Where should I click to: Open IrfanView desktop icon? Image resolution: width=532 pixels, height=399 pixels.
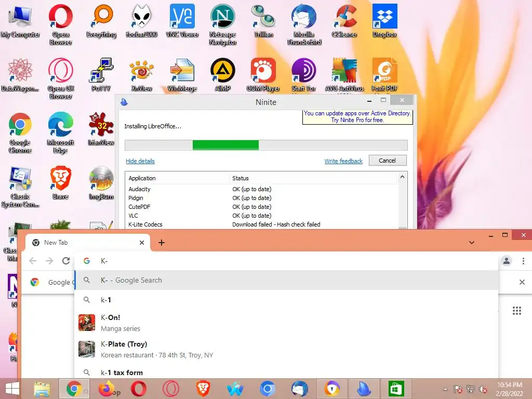[x=101, y=129]
